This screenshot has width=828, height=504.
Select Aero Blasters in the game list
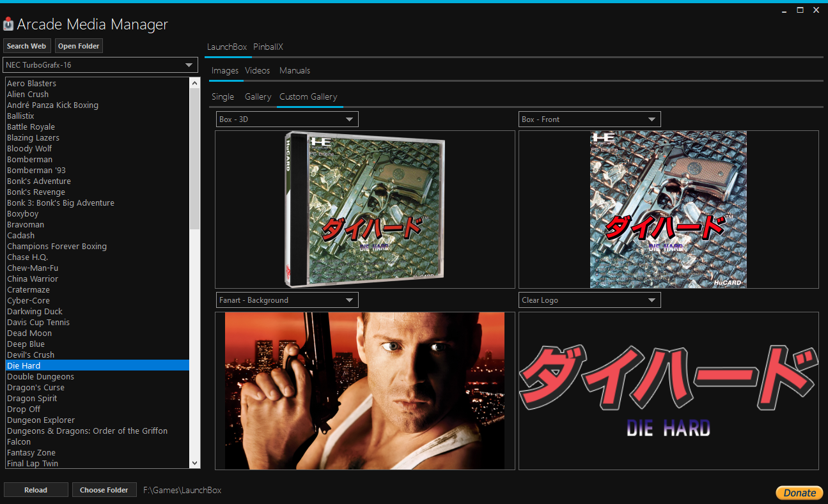click(97, 84)
